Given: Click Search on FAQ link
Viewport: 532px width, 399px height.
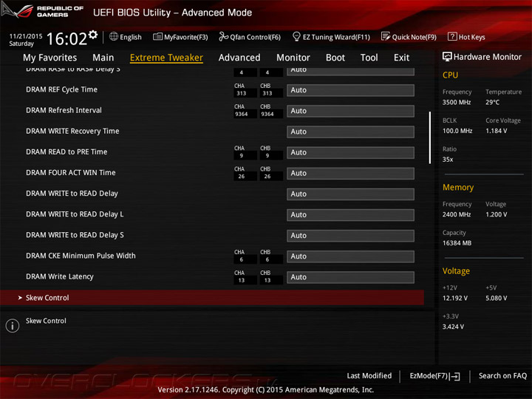Looking at the screenshot, I should pos(502,375).
